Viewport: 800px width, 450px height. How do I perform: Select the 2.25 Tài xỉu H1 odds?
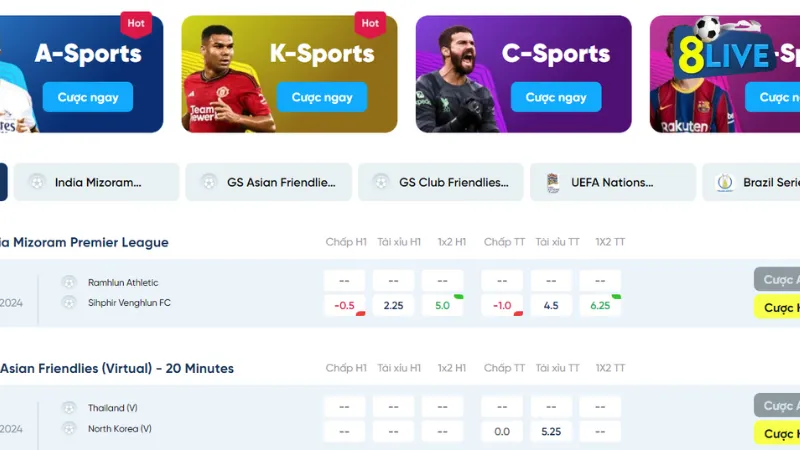pos(393,305)
